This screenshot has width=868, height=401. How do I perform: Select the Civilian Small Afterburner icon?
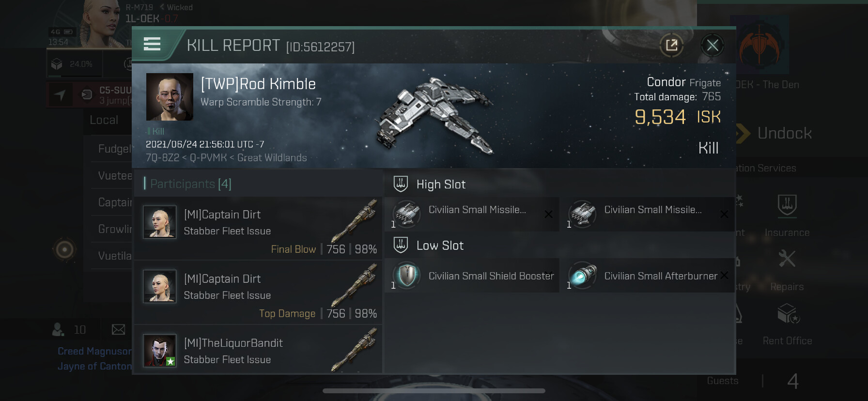[582, 275]
